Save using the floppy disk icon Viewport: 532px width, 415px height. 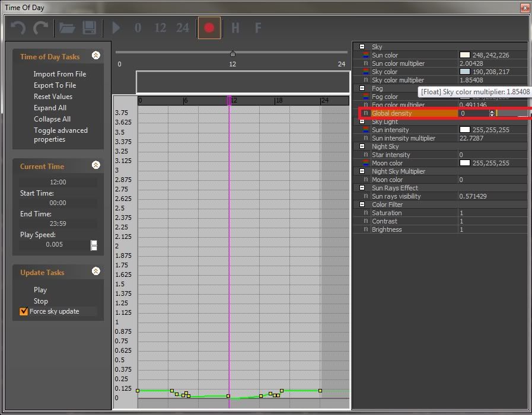tap(90, 28)
